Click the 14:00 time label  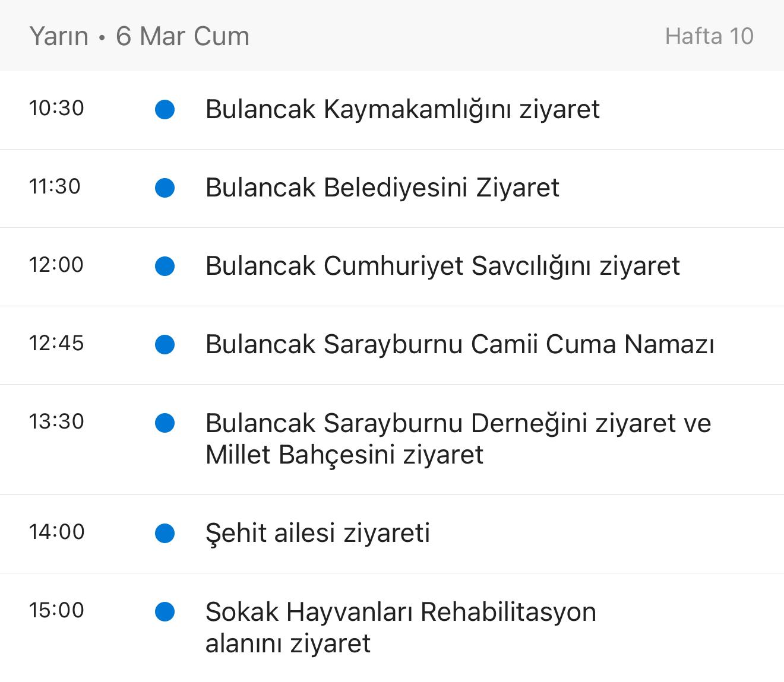pos(56,532)
